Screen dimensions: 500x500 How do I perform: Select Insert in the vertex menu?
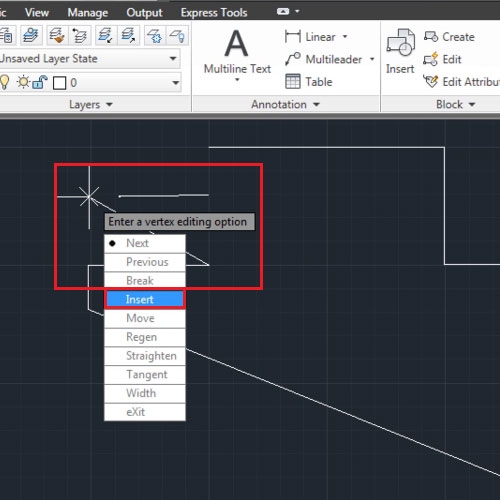[x=145, y=299]
